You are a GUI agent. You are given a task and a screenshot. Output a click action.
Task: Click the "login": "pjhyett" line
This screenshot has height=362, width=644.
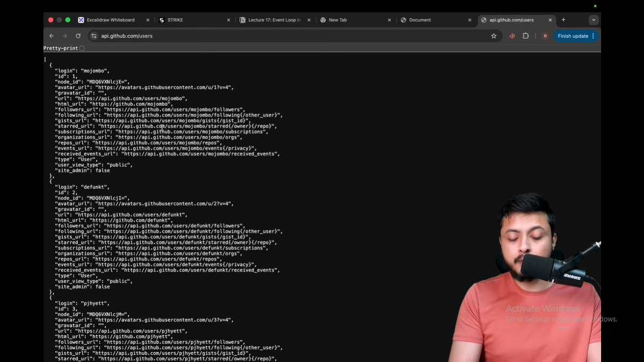pyautogui.click(x=83, y=303)
